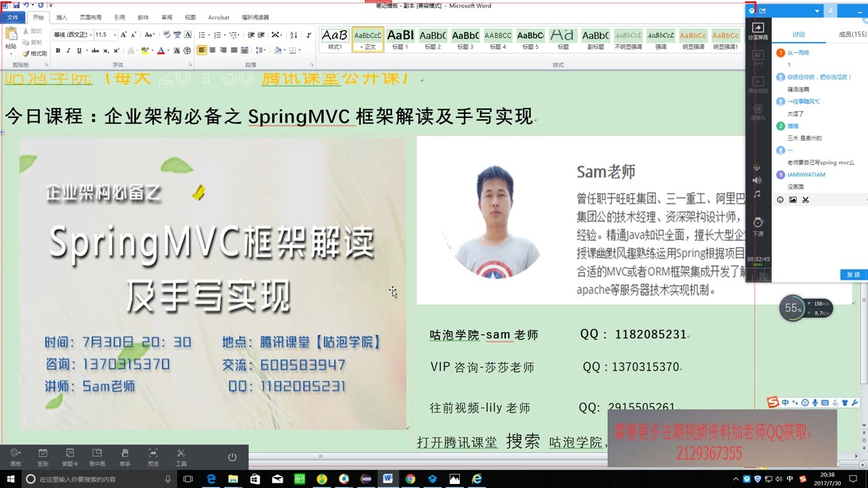Toggle Strikethrough formatting
The height and width of the screenshot is (488, 868).
[96, 51]
